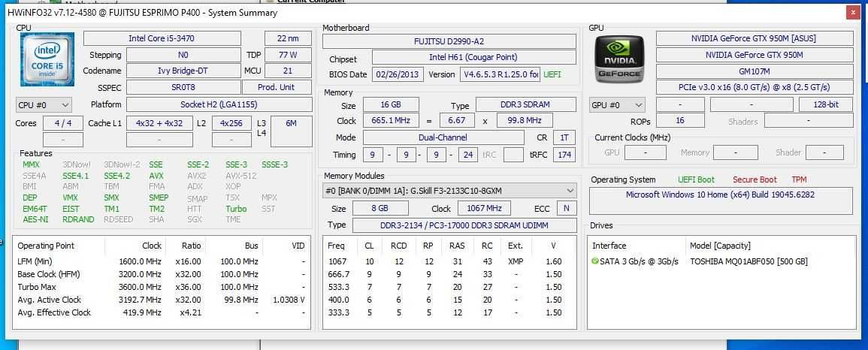Image resolution: width=868 pixels, height=350 pixels.
Task: Click the Secure Boot label
Action: pyautogui.click(x=755, y=180)
